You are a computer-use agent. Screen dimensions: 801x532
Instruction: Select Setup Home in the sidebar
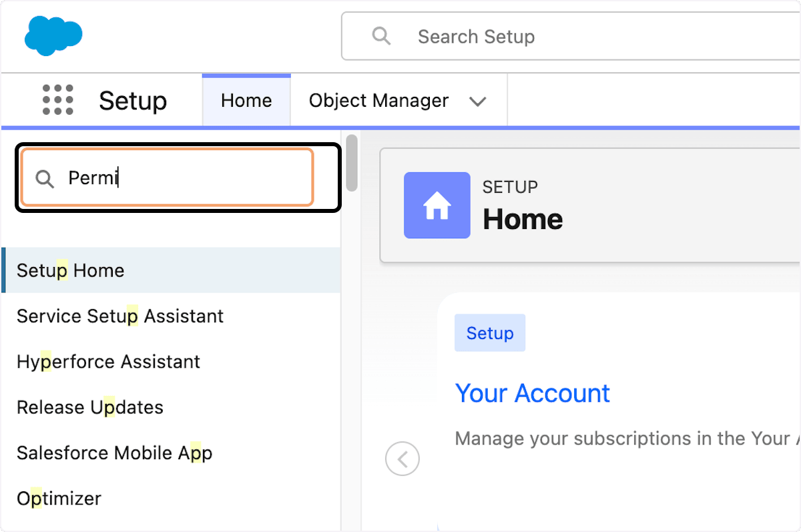point(171,270)
